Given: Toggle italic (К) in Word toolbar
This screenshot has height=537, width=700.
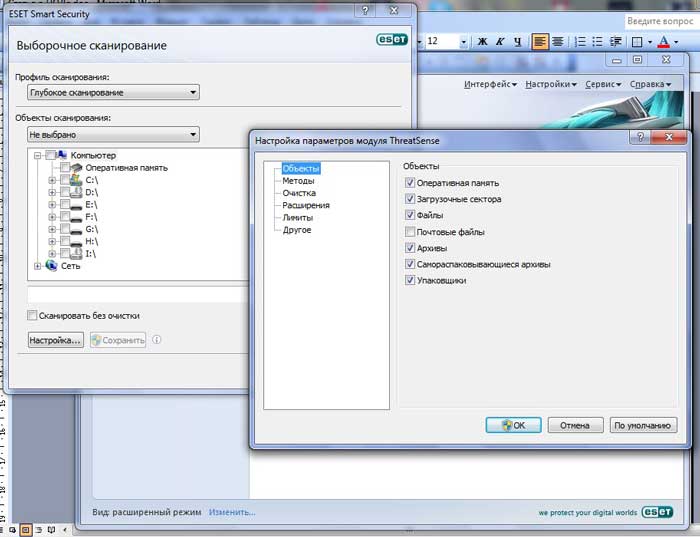Looking at the screenshot, I should 500,42.
